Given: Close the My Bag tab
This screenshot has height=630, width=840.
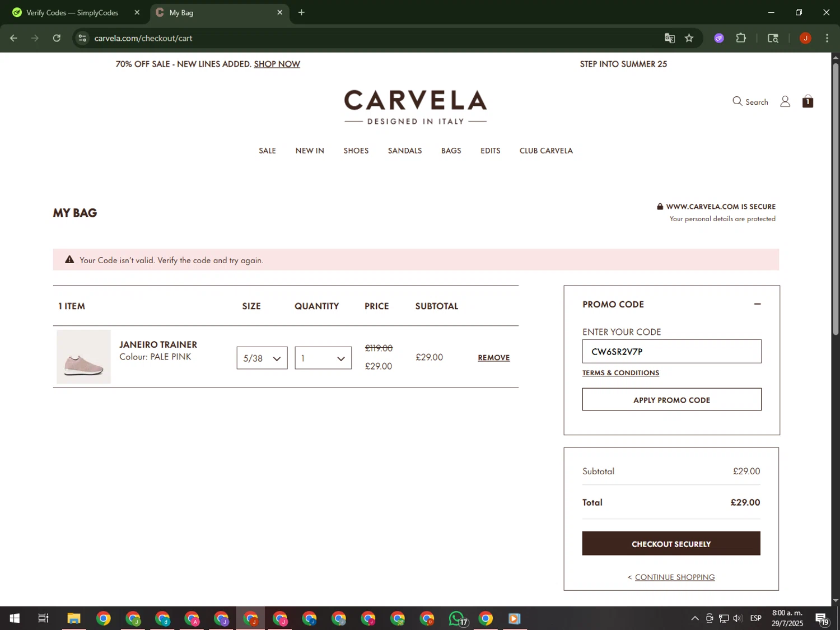Looking at the screenshot, I should pyautogui.click(x=279, y=12).
